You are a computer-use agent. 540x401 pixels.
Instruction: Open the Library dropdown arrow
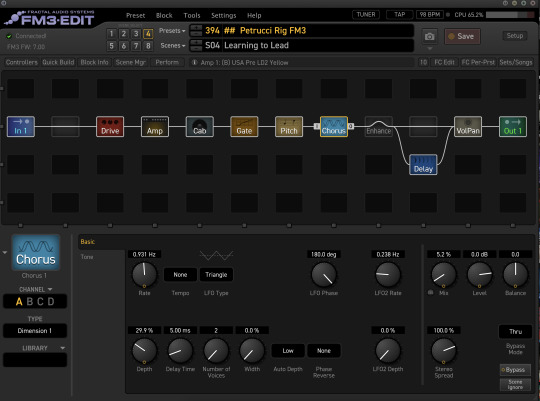click(x=62, y=348)
